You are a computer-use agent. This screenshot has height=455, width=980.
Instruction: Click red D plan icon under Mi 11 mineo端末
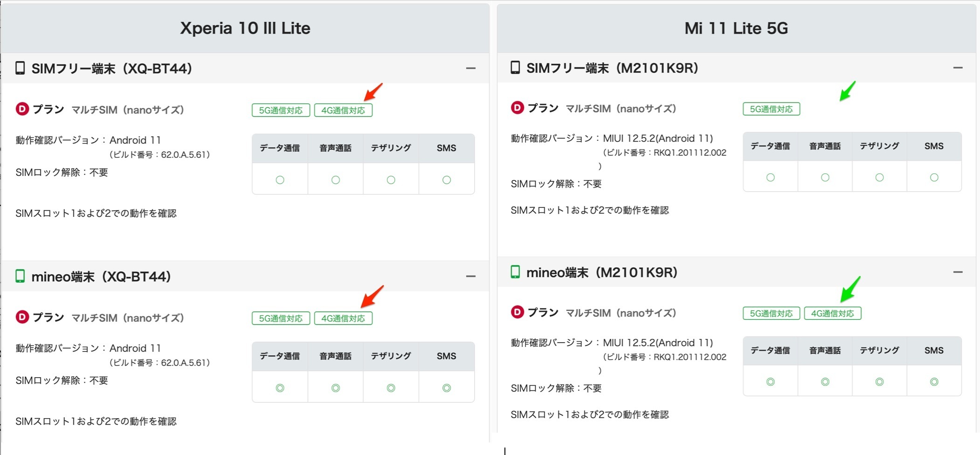[x=518, y=312]
